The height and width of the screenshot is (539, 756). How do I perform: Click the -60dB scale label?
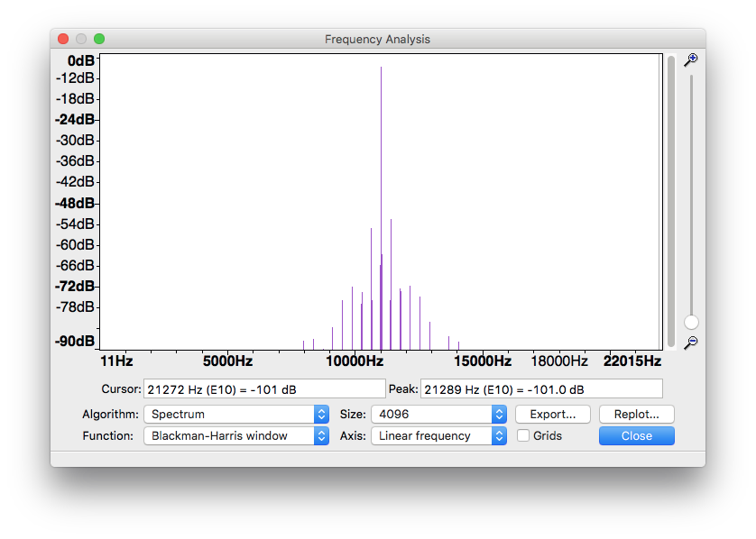75,245
